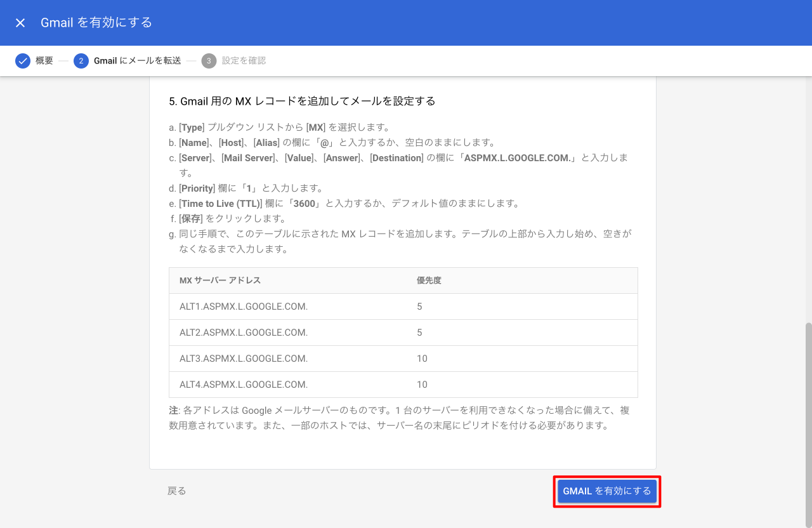This screenshot has height=528, width=812.
Task: Open the 概要 step label
Action: tap(44, 61)
